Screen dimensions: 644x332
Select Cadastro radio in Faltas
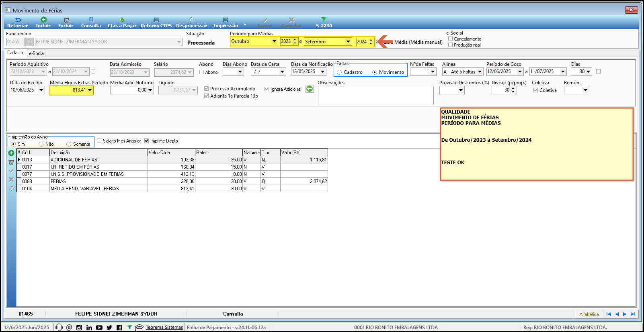pyautogui.click(x=339, y=72)
